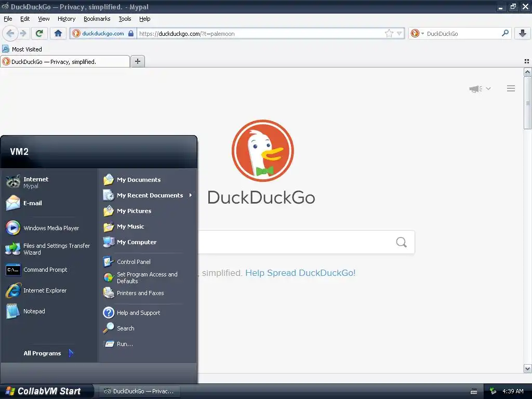Open the Help menu

144,19
